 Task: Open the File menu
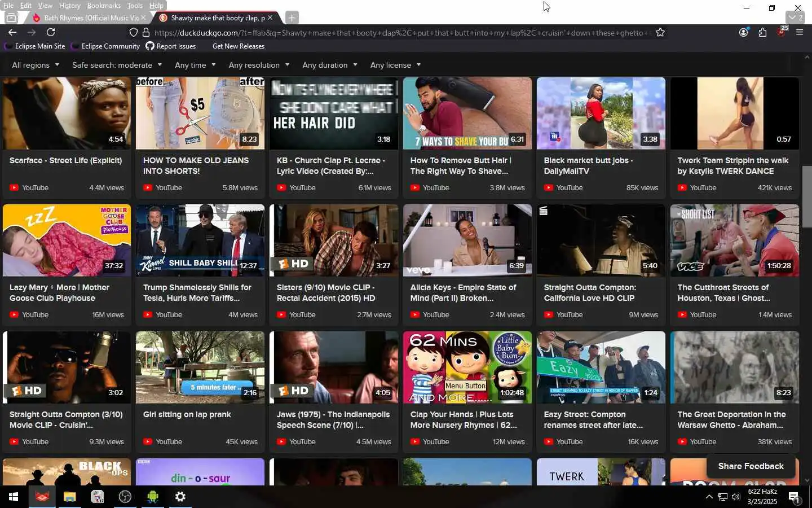(x=8, y=5)
